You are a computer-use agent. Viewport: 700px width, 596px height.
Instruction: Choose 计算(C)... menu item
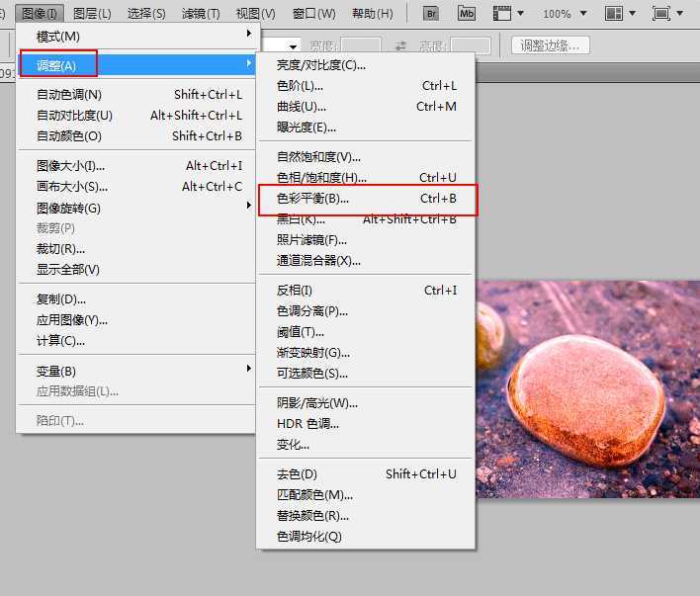click(x=136, y=341)
